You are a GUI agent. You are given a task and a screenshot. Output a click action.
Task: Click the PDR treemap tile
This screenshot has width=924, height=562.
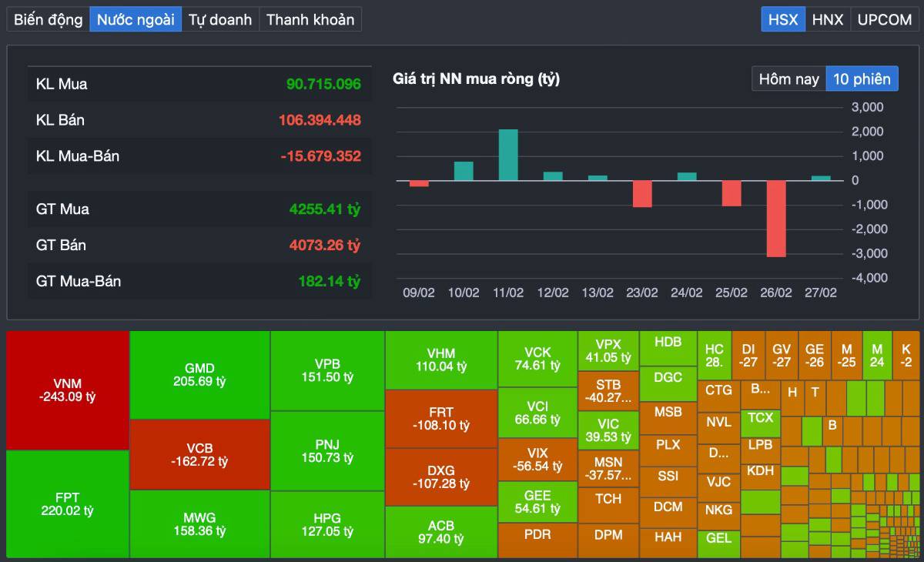(x=537, y=540)
